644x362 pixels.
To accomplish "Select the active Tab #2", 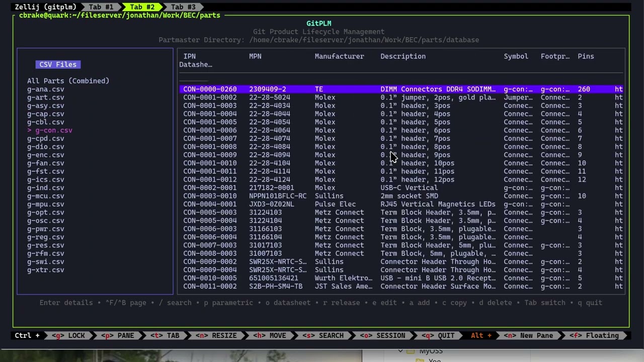I will 142,7.
